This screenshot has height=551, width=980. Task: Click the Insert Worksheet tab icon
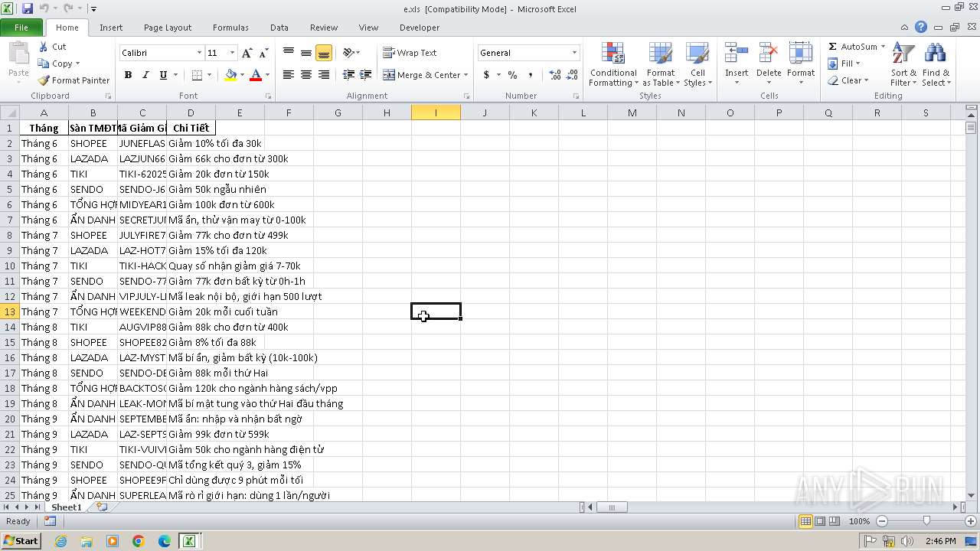[x=101, y=507]
